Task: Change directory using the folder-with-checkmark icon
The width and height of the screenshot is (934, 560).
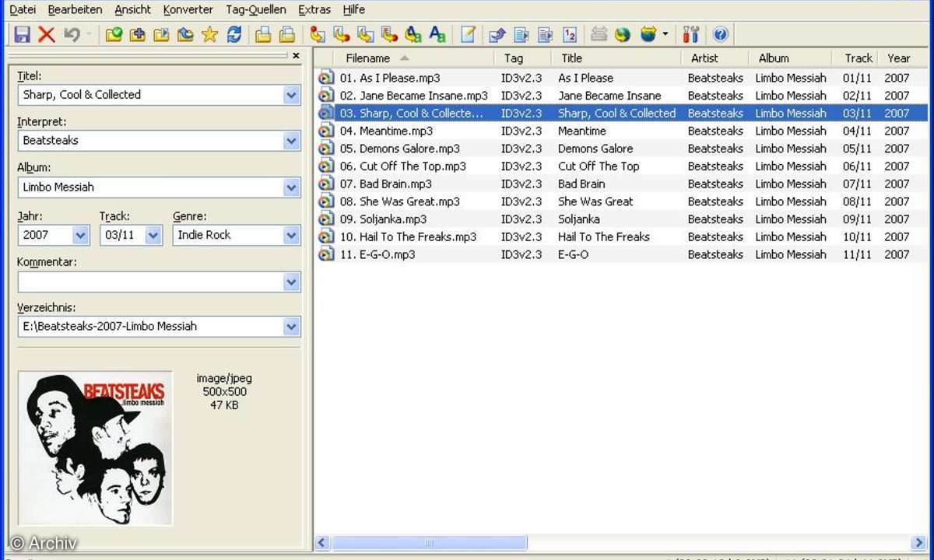Action: [114, 35]
